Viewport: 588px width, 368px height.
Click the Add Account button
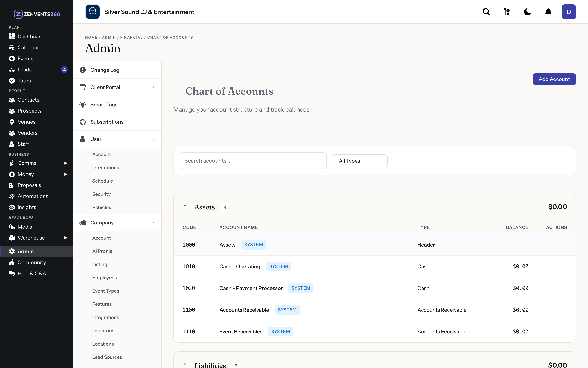tap(554, 79)
